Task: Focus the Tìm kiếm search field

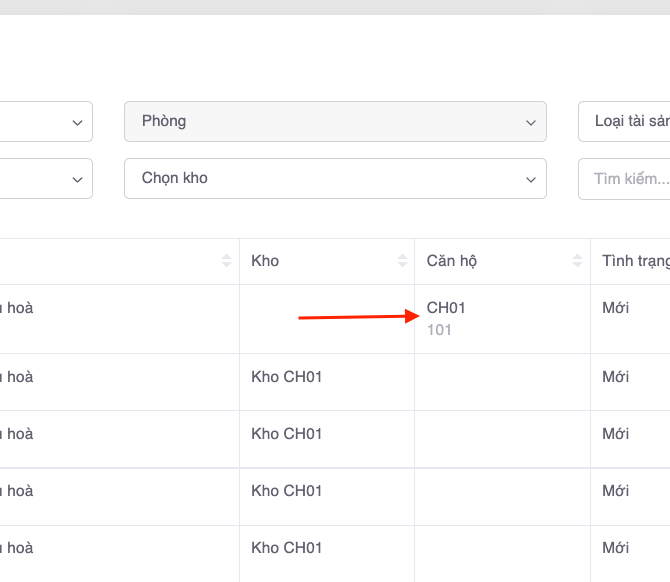Action: pos(626,178)
